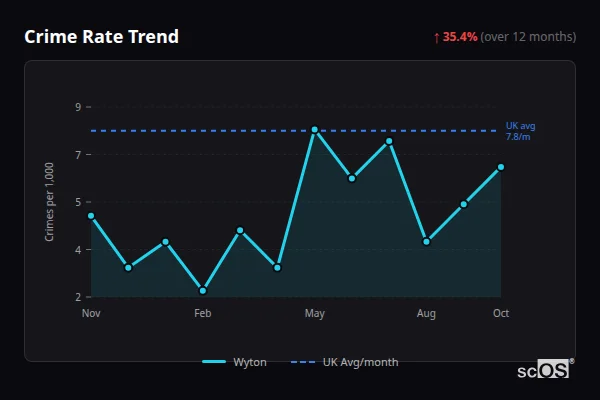This screenshot has width=600, height=400.
Task: Select the May peak data point
Action: pos(315,130)
